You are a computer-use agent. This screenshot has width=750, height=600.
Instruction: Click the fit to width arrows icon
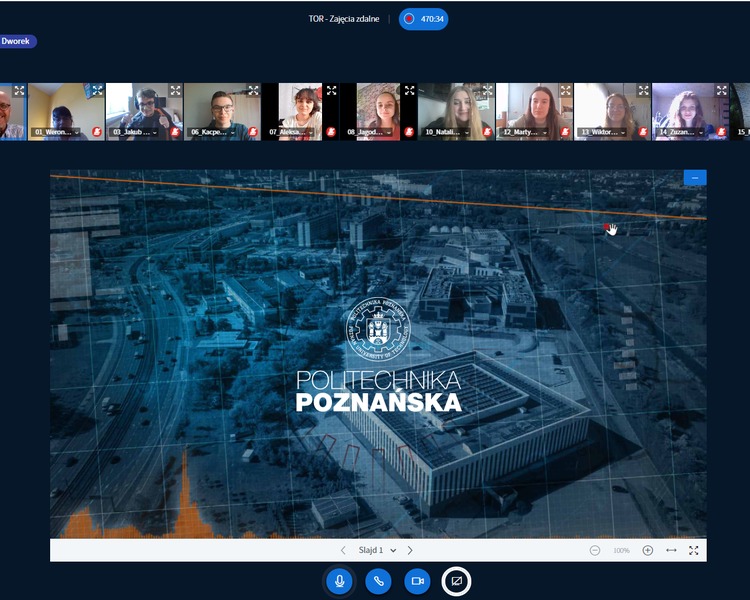coord(671,550)
